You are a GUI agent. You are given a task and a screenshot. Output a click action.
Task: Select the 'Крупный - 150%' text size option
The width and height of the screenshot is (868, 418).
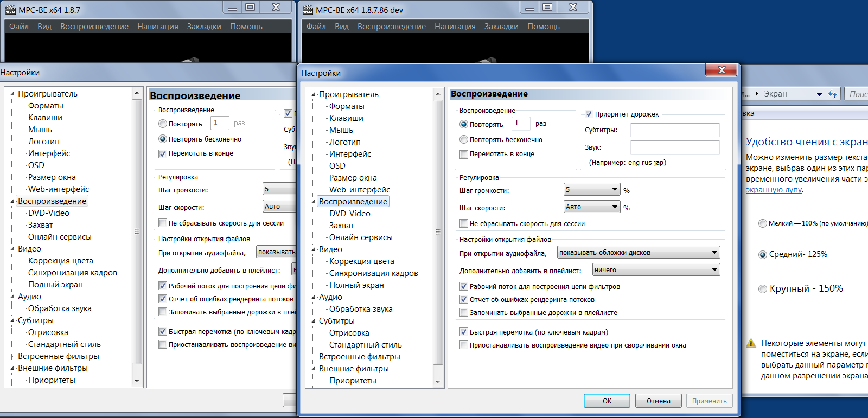pos(763,289)
